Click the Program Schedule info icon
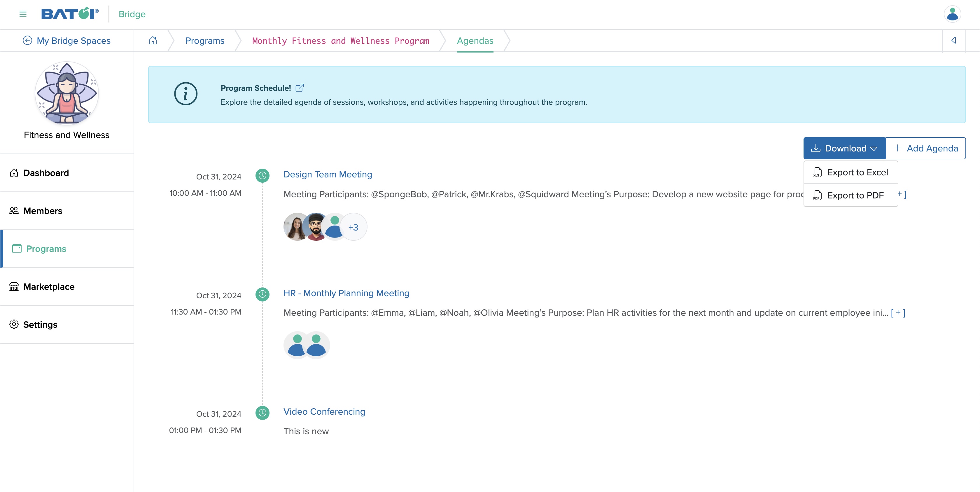Viewport: 980px width, 492px height. (186, 94)
